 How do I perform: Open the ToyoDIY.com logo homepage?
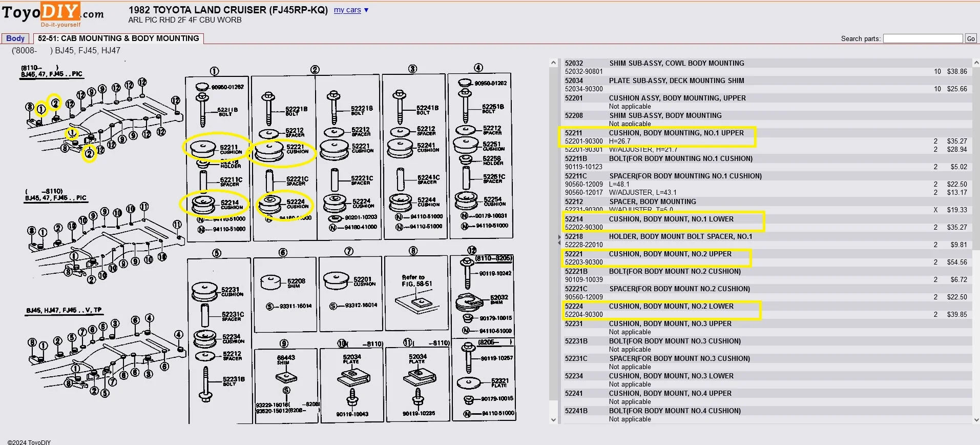[x=53, y=14]
